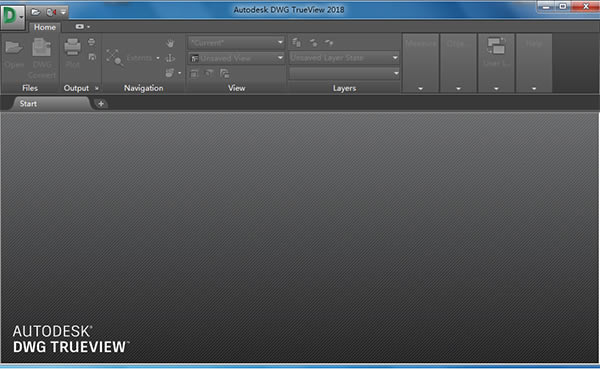The width and height of the screenshot is (600, 369).
Task: Expand the Help panel arrow
Action: (534, 89)
